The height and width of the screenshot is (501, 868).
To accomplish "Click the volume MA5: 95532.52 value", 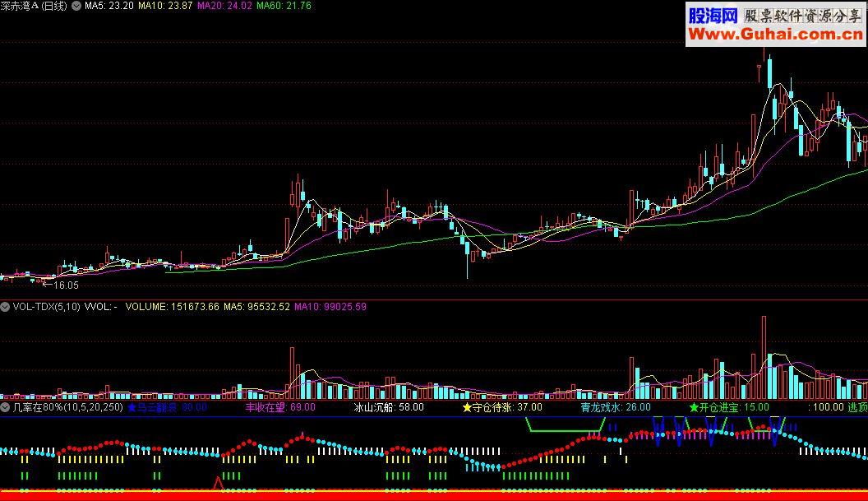I will (256, 307).
